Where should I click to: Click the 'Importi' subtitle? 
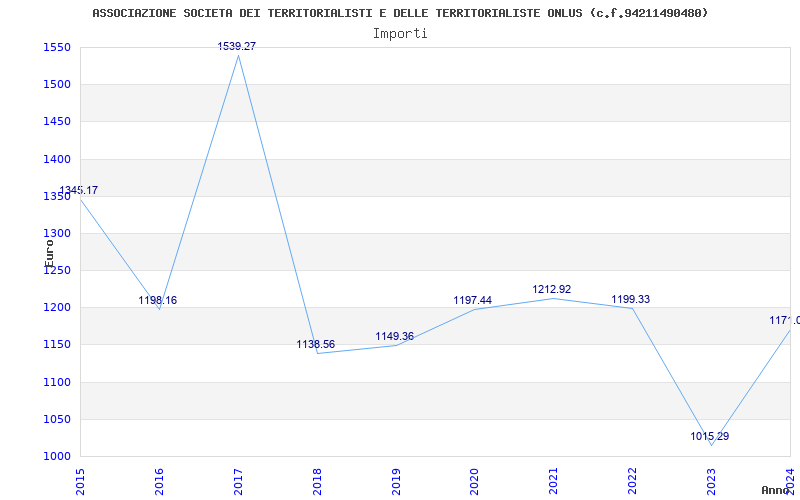point(400,34)
